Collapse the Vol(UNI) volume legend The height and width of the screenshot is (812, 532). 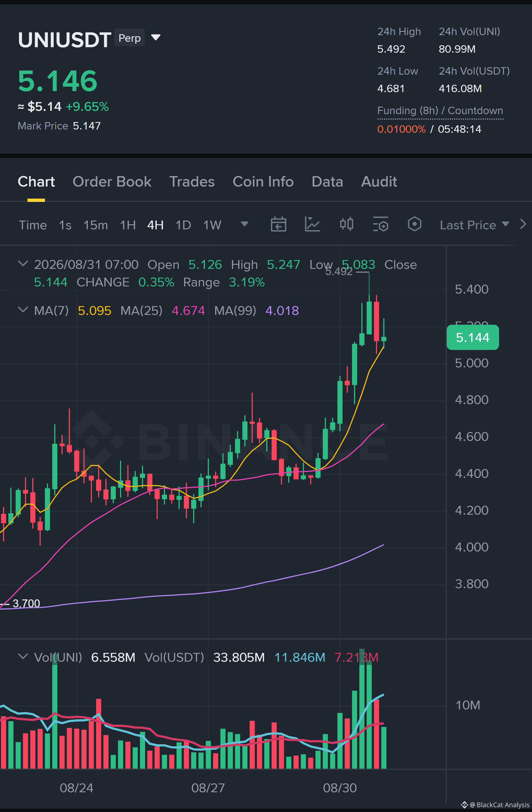coord(23,656)
